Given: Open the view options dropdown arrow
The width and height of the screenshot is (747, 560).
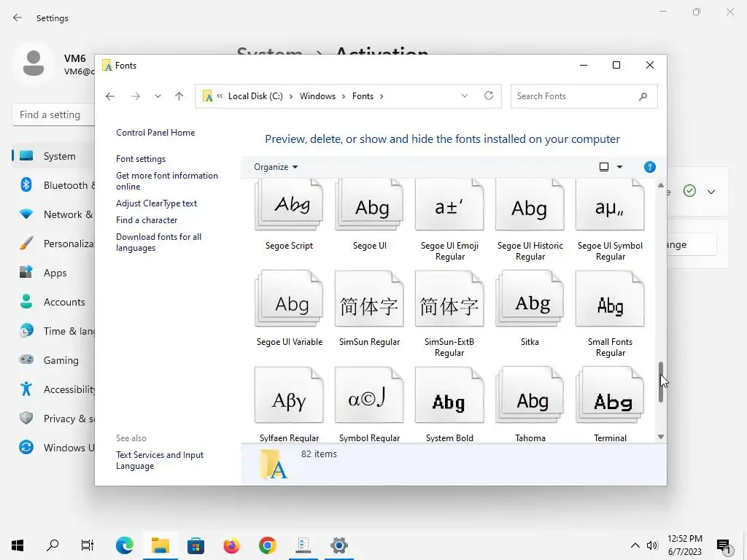Looking at the screenshot, I should pyautogui.click(x=619, y=167).
